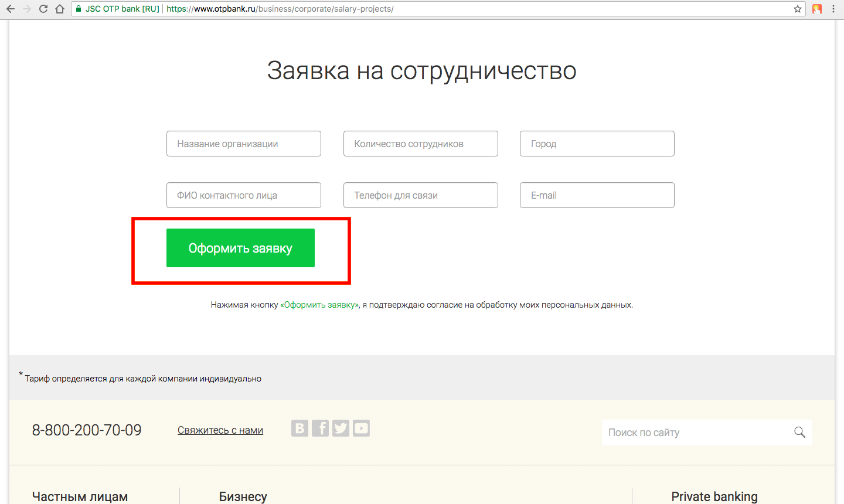Select the Город input field

point(597,144)
